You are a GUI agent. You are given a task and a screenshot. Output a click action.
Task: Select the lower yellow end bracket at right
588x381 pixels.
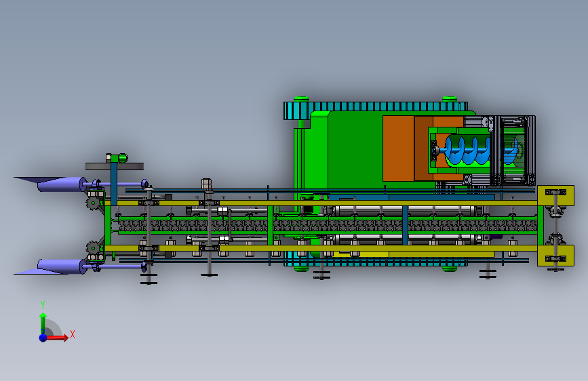point(555,256)
